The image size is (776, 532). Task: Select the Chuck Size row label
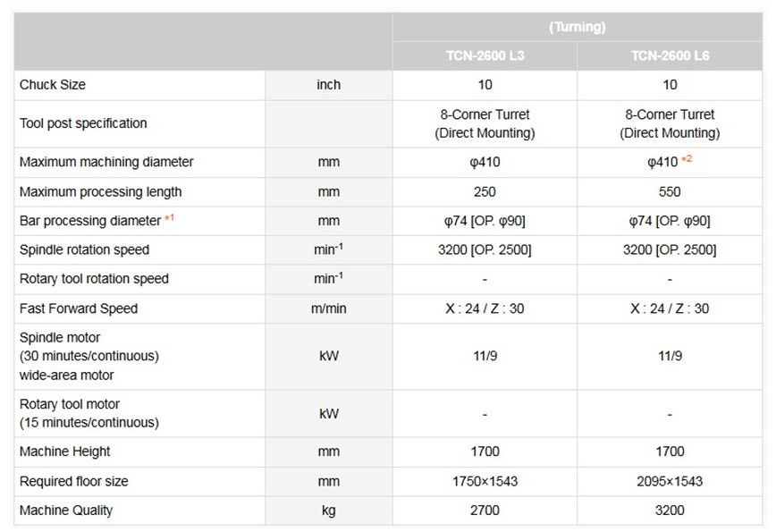(x=53, y=85)
